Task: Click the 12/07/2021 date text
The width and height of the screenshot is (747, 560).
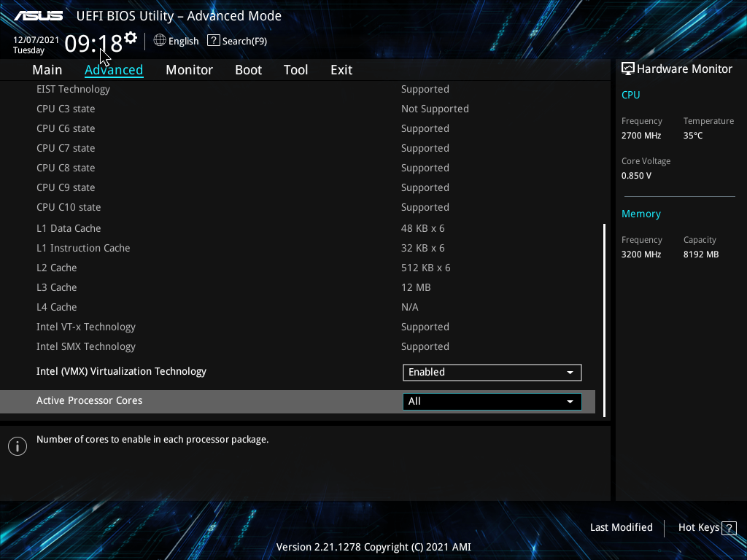Action: (36, 40)
